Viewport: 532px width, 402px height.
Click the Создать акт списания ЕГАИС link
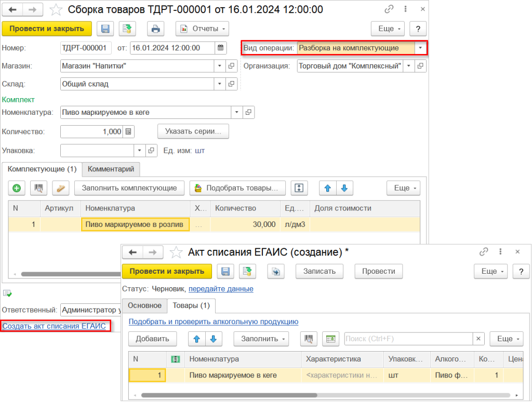[54, 326]
